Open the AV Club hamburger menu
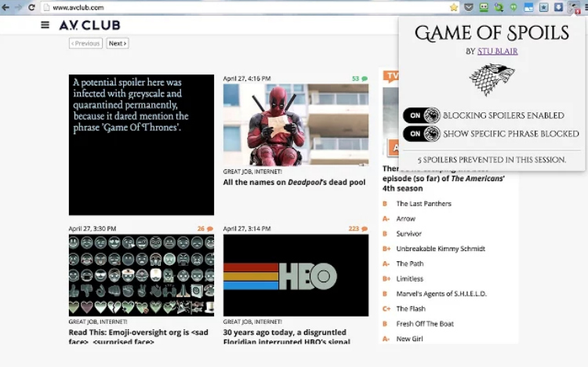The image size is (588, 367). pyautogui.click(x=45, y=25)
